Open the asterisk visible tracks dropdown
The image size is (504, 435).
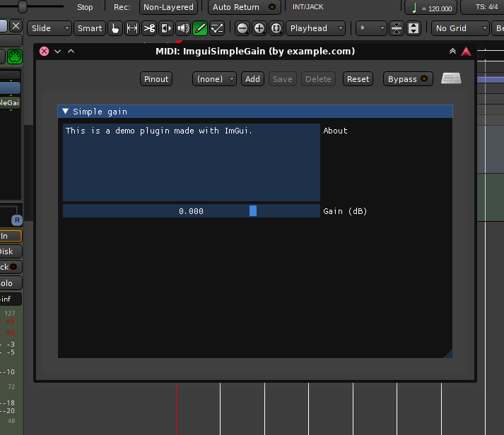(371, 28)
